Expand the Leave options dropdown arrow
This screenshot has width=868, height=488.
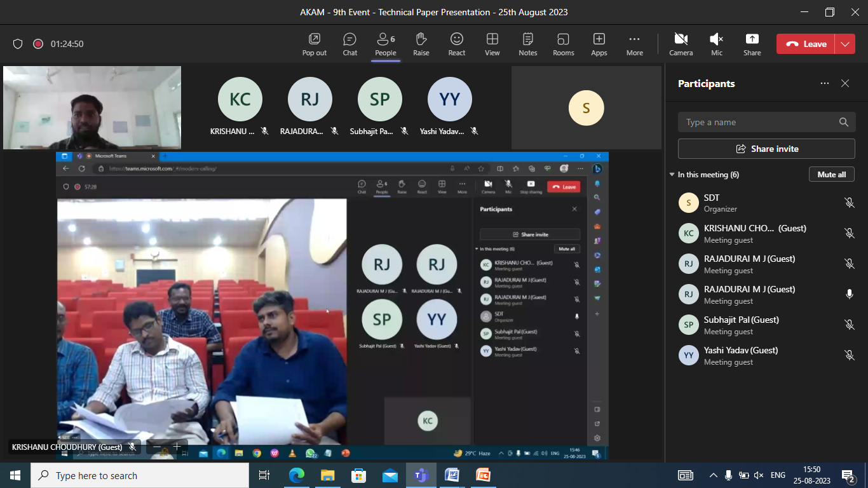tap(844, 44)
